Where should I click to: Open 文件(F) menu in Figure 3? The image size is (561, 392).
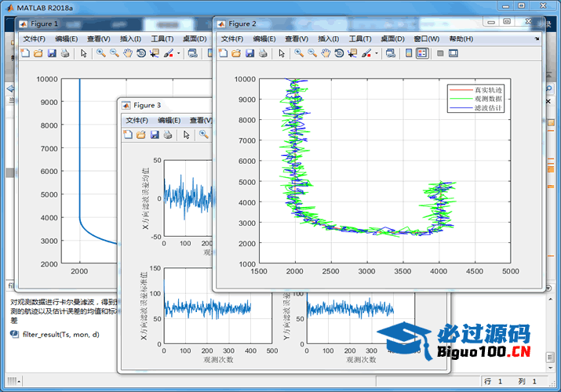coord(137,120)
